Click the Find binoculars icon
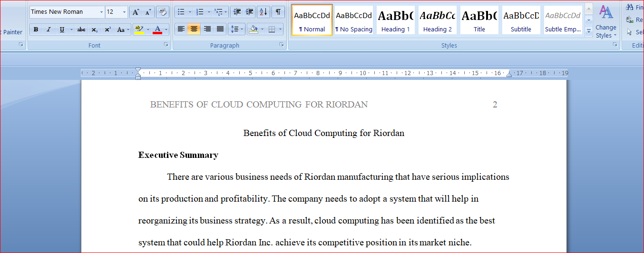Image resolution: width=644 pixels, height=253 pixels. pos(629,7)
